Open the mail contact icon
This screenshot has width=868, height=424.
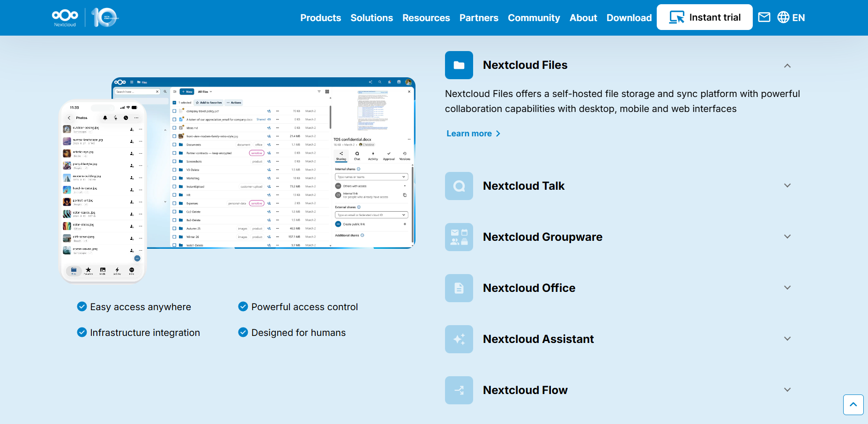point(764,17)
